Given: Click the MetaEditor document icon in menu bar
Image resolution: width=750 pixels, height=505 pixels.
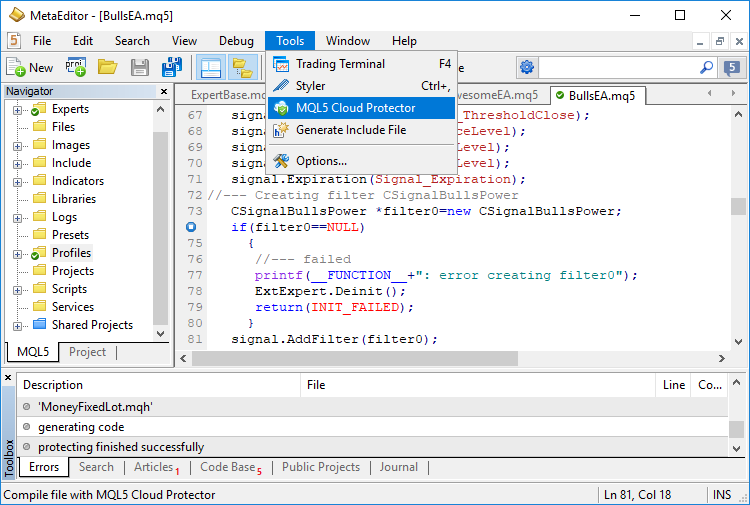Looking at the screenshot, I should point(14,41).
